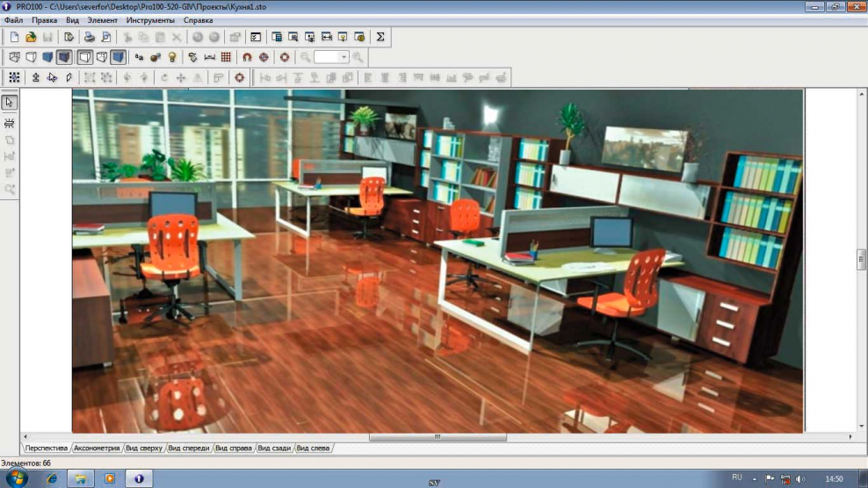The image size is (868, 488).
Task: Click the New project icon
Action: click(14, 37)
